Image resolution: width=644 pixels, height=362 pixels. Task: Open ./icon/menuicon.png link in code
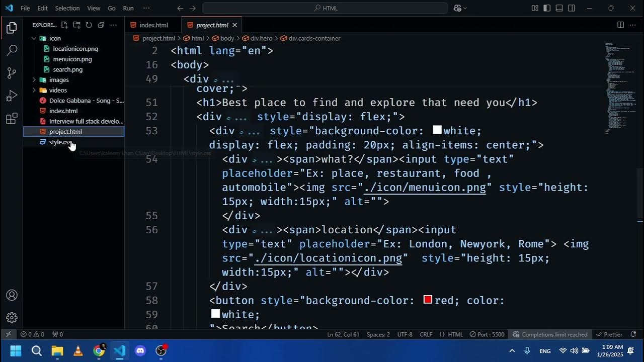[x=425, y=188]
